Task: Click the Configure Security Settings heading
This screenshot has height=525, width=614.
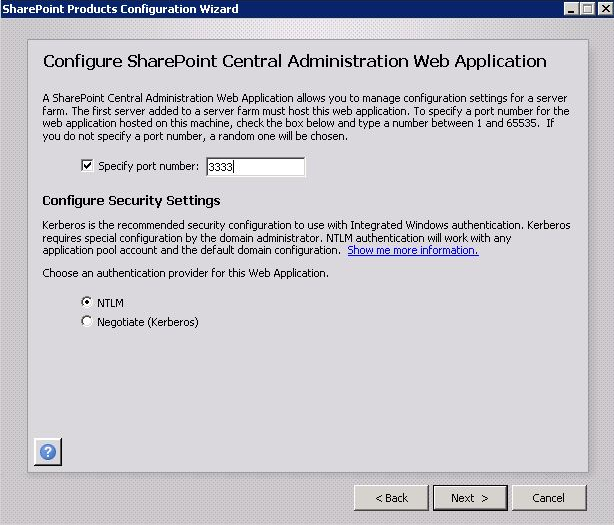Action: [131, 200]
